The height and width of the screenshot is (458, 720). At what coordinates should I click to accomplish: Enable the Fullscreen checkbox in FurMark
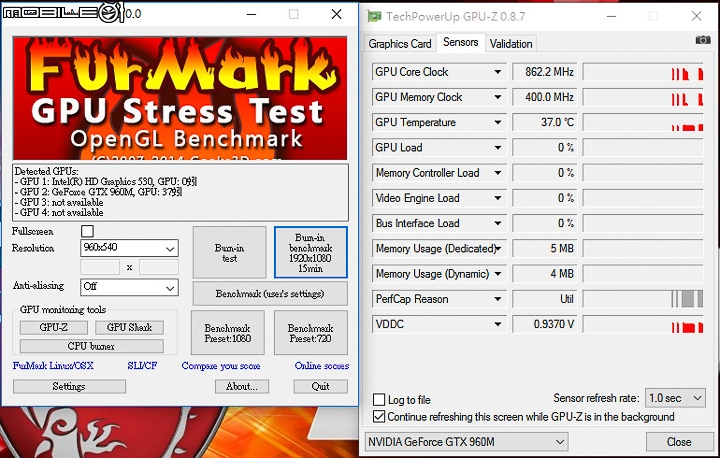coord(87,231)
